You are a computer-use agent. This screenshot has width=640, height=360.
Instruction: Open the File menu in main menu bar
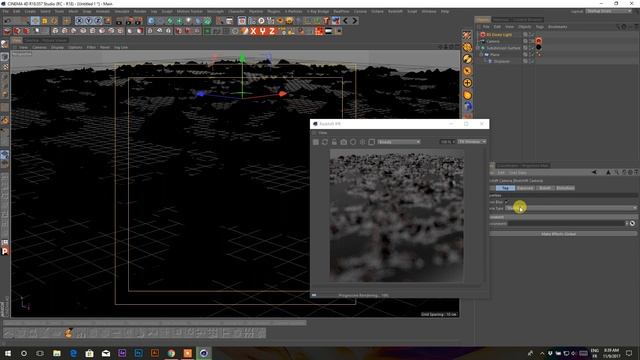pyautogui.click(x=6, y=11)
